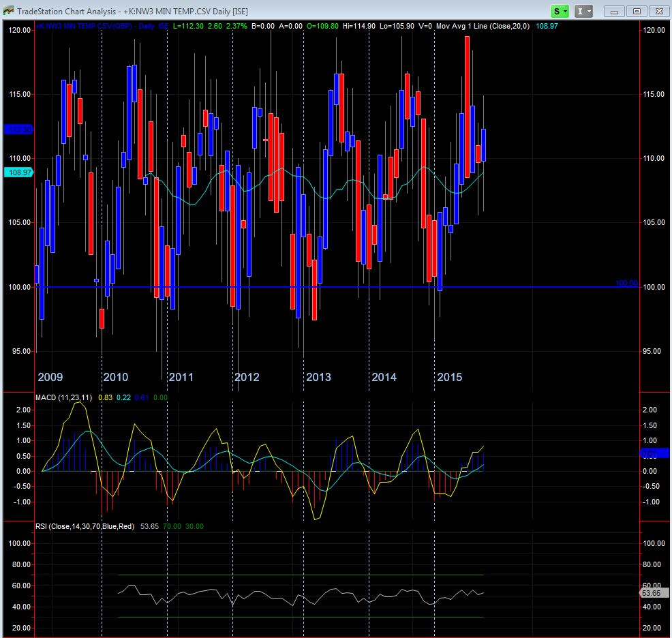Click the green RSI 70.00 overbought value
Screen dimensions: 672x638
[x=173, y=526]
